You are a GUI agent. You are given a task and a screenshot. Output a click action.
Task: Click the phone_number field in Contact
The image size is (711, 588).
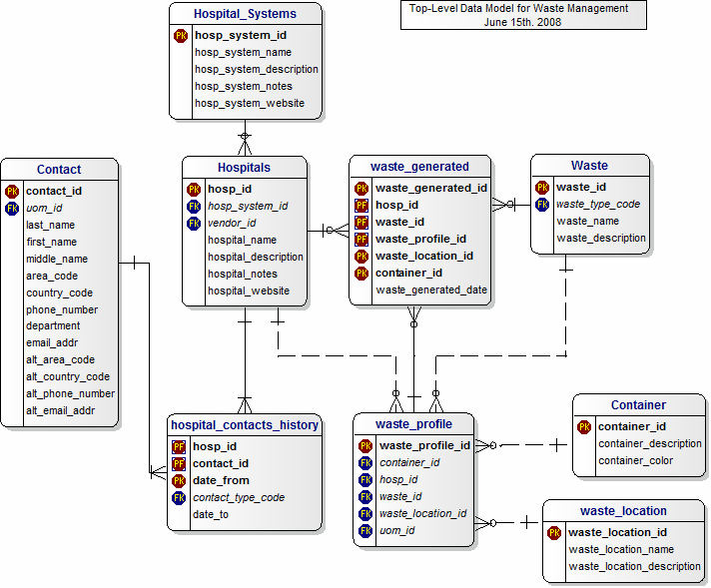click(x=62, y=310)
